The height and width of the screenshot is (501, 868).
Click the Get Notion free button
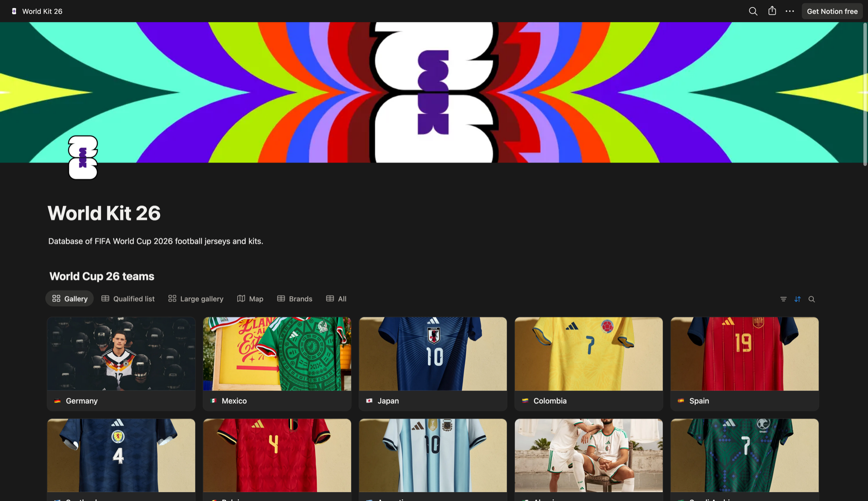click(x=832, y=11)
